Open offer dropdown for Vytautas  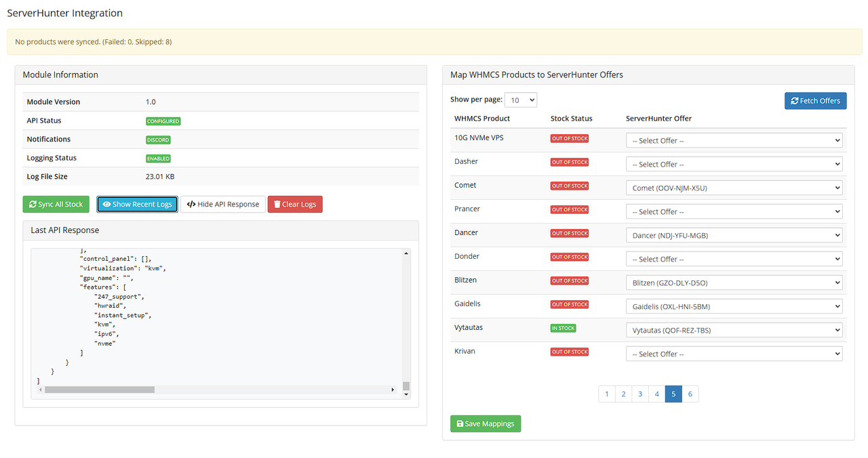point(734,330)
